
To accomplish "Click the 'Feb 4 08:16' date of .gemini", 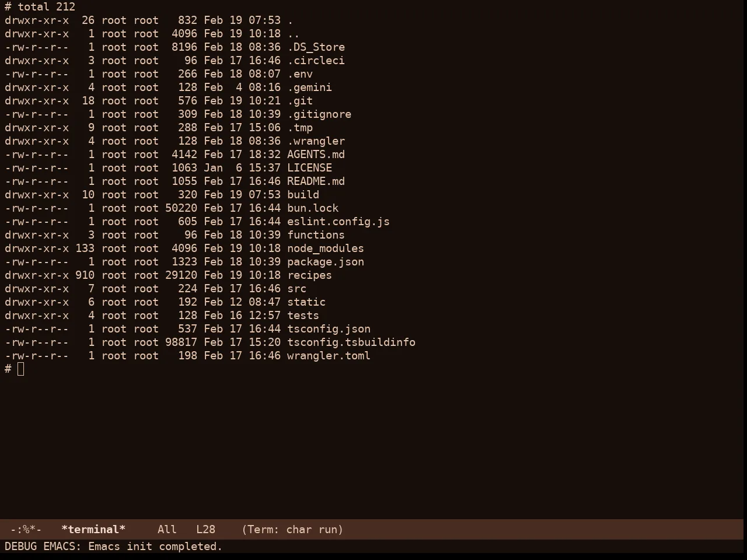I will coord(242,87).
